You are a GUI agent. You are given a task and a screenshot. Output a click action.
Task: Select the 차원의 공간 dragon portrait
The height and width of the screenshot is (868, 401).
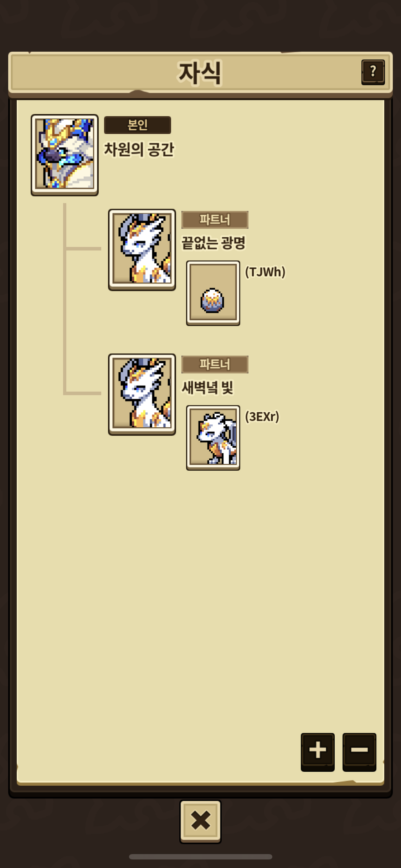tap(65, 155)
